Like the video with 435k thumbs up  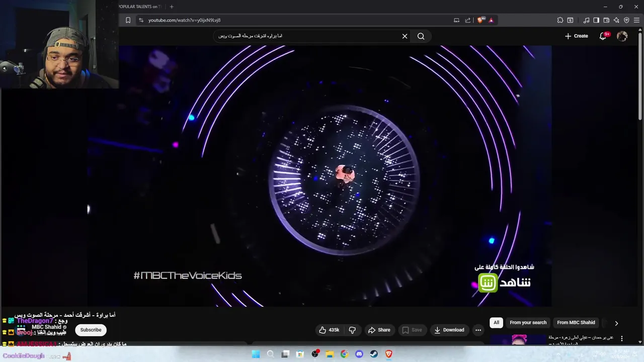coord(329,330)
